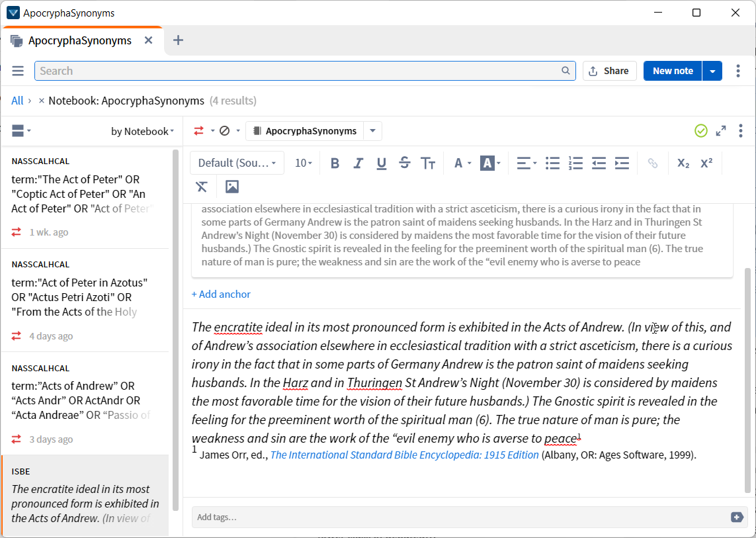Open the ApocryphaSynonyms notebook selector dropdown arrow
Viewport: 756px width, 538px height.
pyautogui.click(x=372, y=131)
